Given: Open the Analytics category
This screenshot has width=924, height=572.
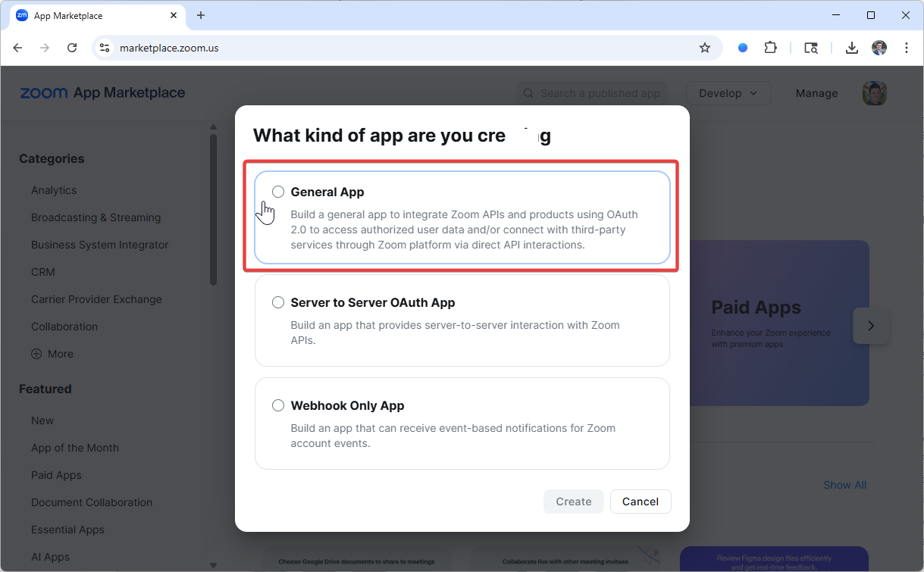Looking at the screenshot, I should (x=54, y=190).
